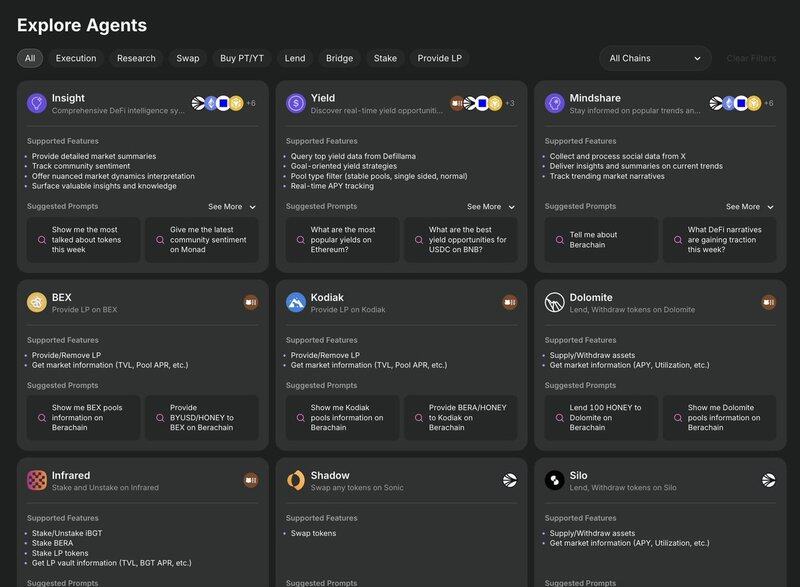Click the Berachain icon on Yield card
Screen dimensions: 800x587
coord(457,104)
